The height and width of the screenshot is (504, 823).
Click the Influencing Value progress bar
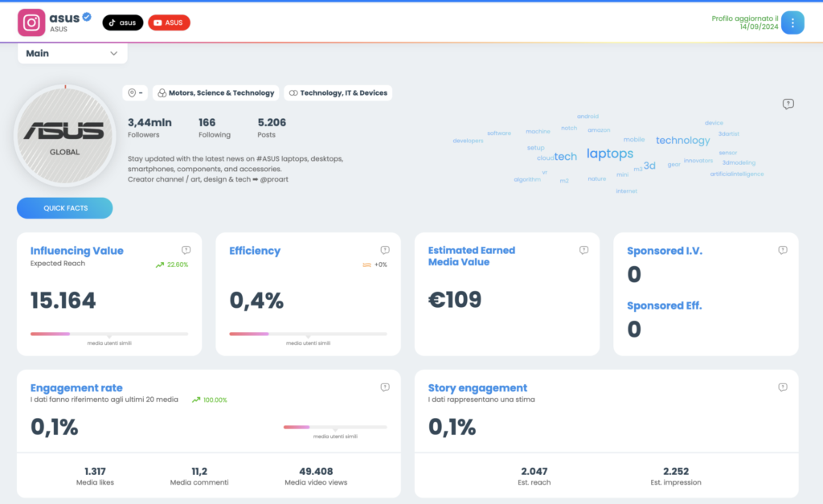click(x=109, y=334)
